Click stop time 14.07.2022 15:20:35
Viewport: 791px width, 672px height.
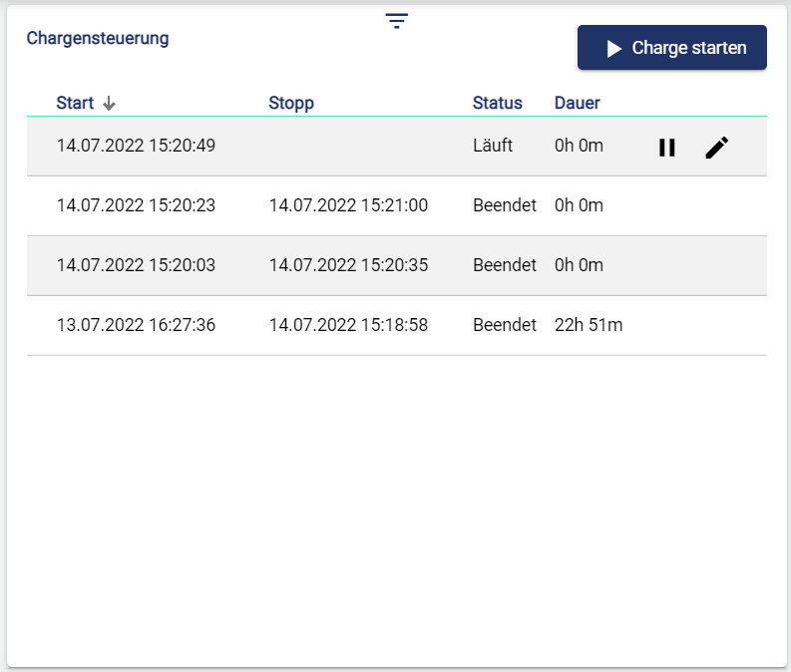coord(348,265)
